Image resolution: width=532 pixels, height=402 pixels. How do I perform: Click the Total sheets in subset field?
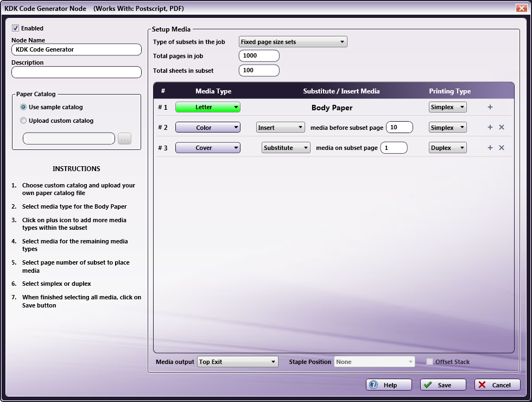(259, 70)
